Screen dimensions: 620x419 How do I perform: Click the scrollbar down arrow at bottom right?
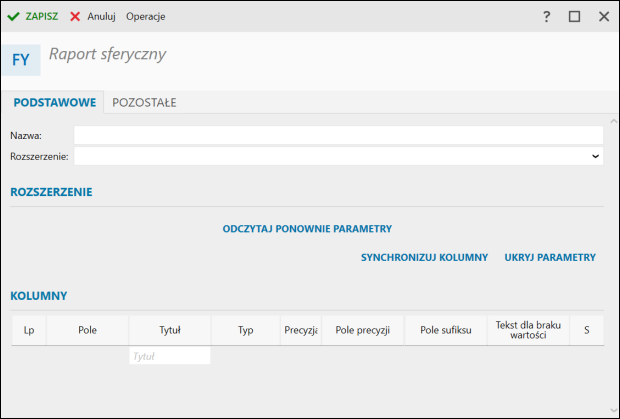pos(614,411)
